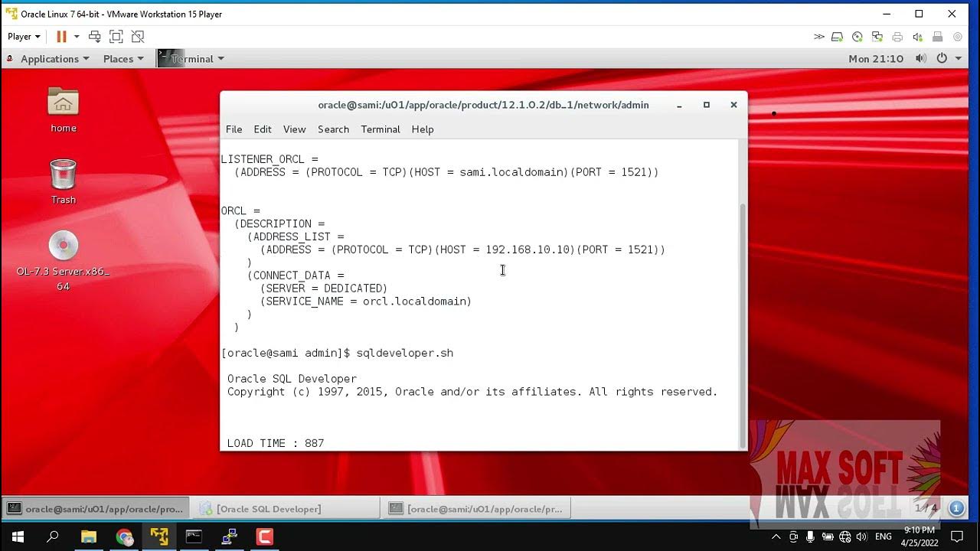The image size is (980, 551).
Task: Open the Help menu in the terminal
Action: click(423, 129)
